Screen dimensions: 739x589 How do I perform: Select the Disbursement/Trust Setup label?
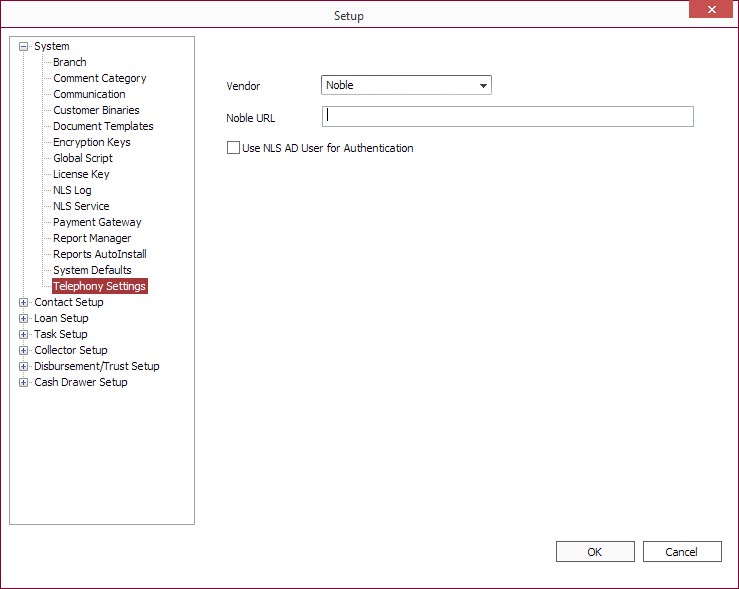[x=97, y=367]
